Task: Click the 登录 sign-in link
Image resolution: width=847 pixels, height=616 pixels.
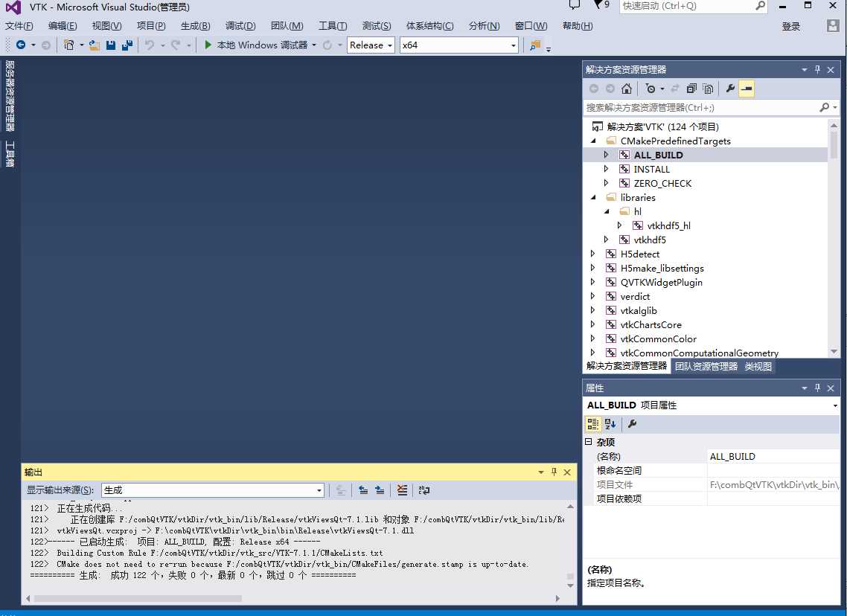Action: coord(791,27)
